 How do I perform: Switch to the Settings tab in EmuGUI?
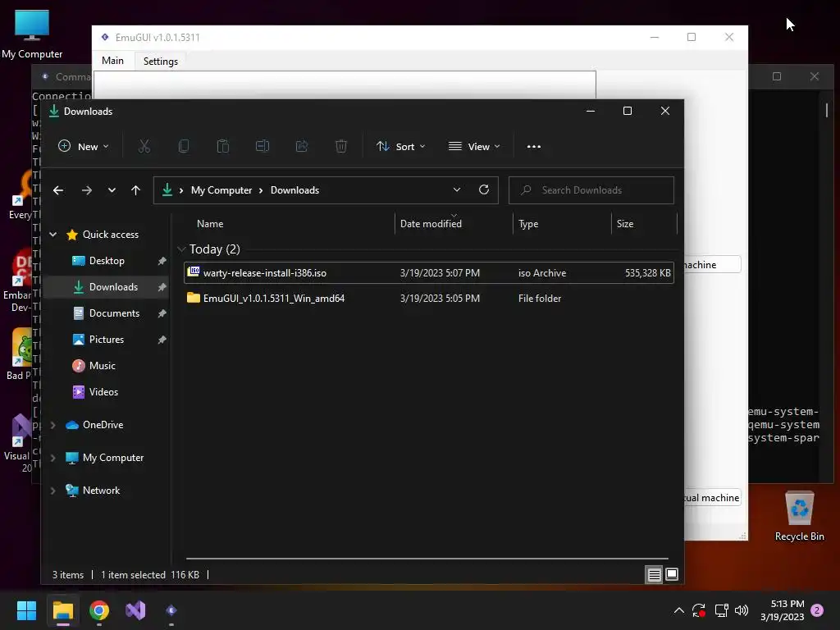pos(161,61)
